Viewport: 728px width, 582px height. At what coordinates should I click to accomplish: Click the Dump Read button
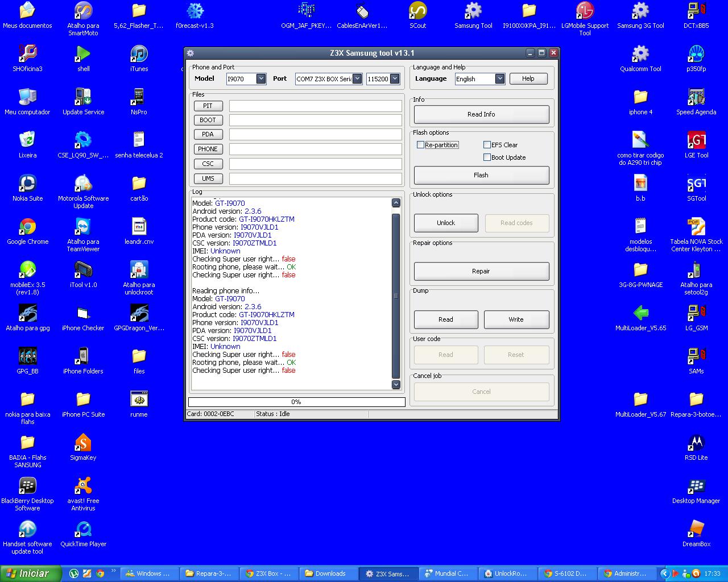click(x=446, y=319)
